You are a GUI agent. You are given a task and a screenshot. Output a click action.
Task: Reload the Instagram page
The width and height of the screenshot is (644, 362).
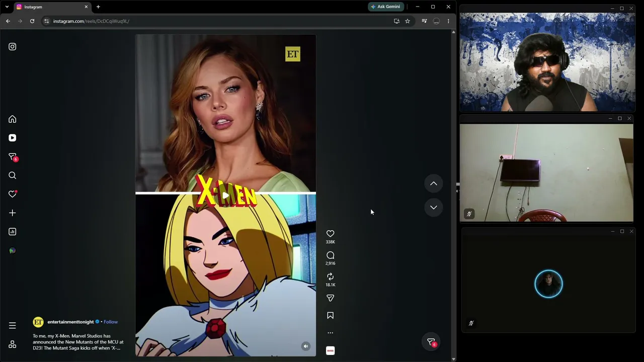click(32, 21)
